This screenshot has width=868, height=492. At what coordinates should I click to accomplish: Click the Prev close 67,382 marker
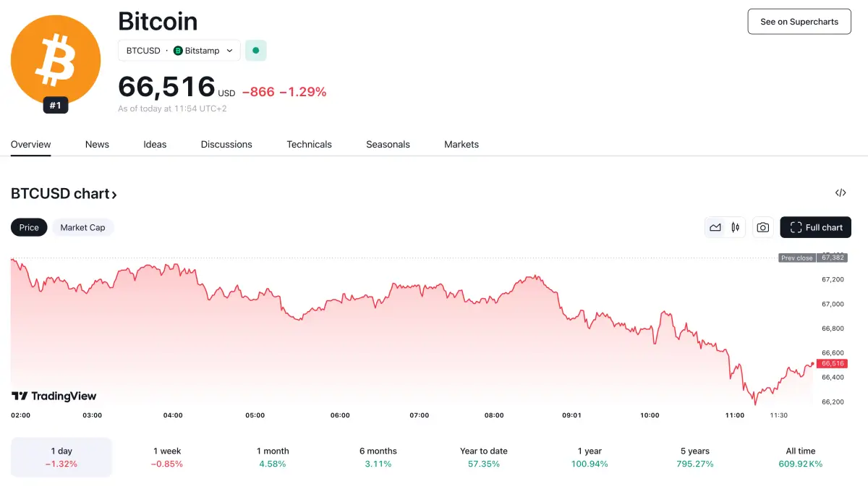[x=812, y=258]
